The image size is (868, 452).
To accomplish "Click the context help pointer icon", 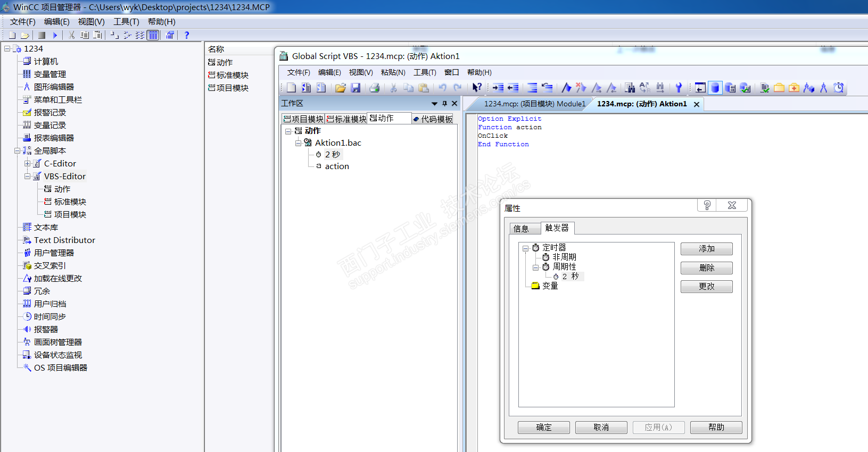I will 477,88.
